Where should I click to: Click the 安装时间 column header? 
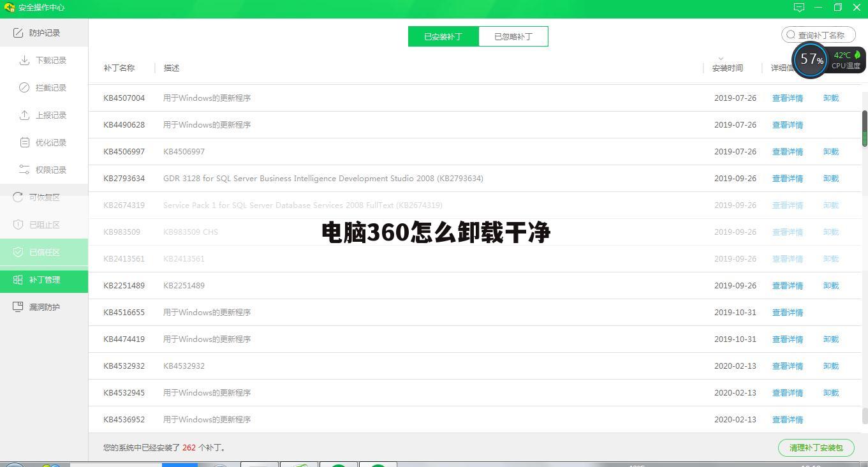coord(728,68)
